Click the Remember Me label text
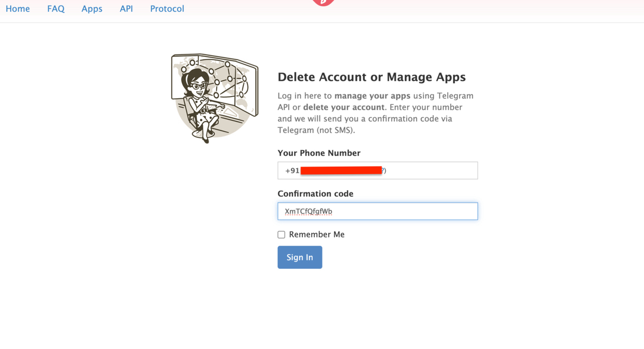This screenshot has height=349, width=644. (316, 234)
